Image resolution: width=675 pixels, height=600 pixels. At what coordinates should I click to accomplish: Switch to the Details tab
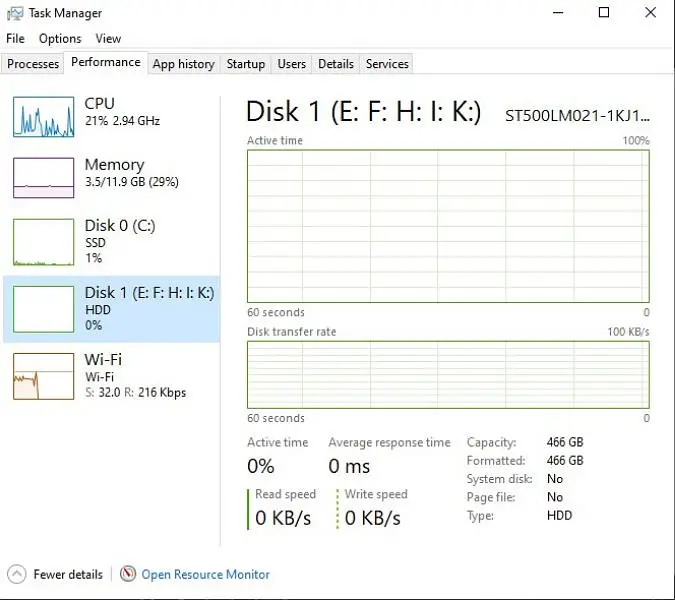point(335,64)
